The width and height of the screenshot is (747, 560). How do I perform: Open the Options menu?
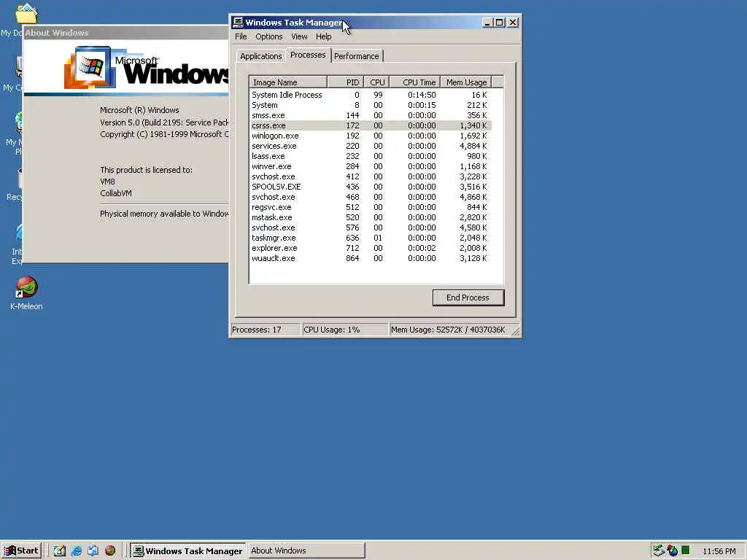tap(268, 36)
